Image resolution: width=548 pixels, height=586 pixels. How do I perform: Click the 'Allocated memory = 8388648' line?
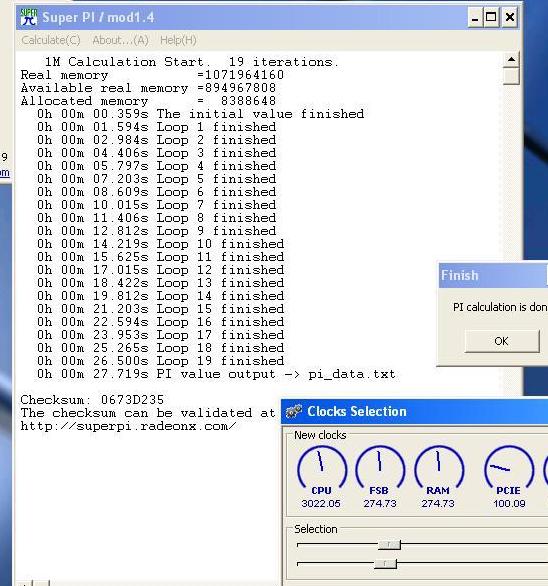148,101
